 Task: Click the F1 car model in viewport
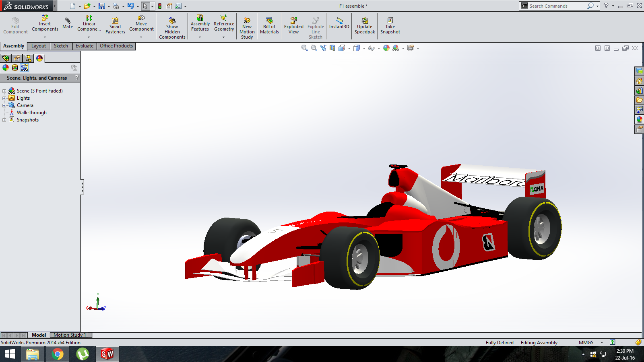[x=373, y=227]
